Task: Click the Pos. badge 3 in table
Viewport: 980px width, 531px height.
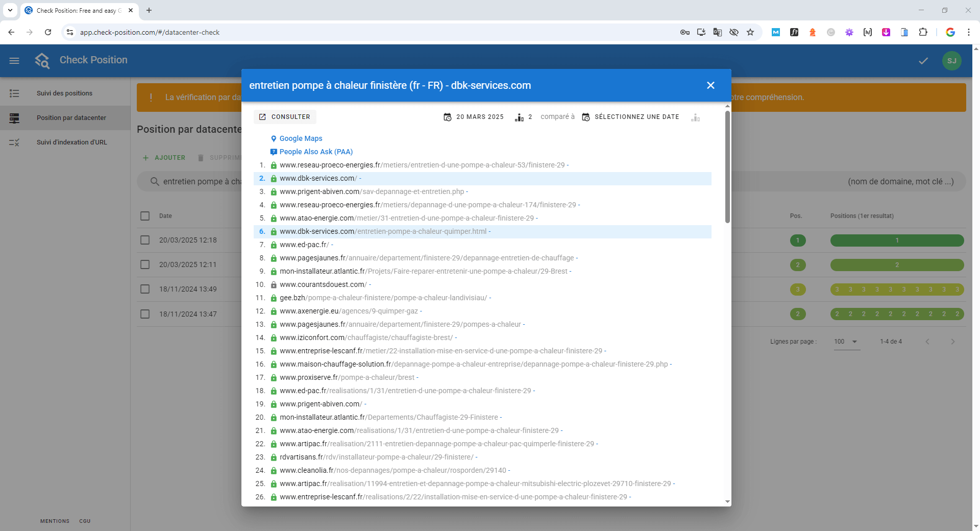Action: coord(798,289)
